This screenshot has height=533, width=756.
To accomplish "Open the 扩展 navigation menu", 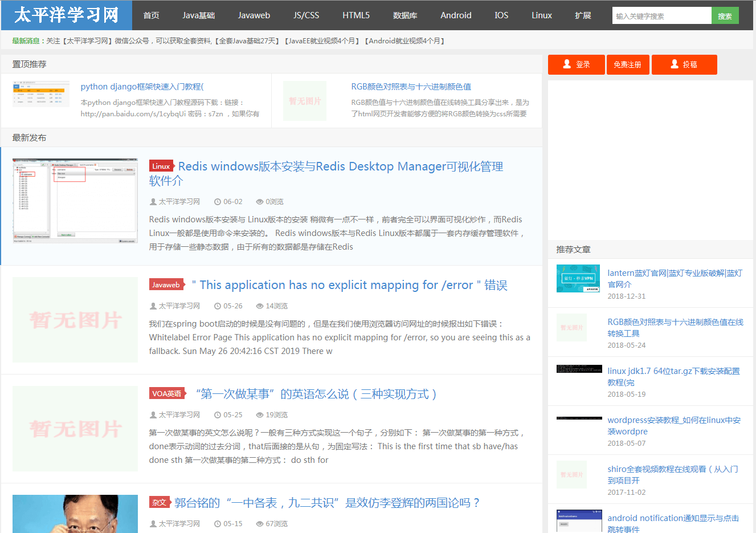I will 583,15.
